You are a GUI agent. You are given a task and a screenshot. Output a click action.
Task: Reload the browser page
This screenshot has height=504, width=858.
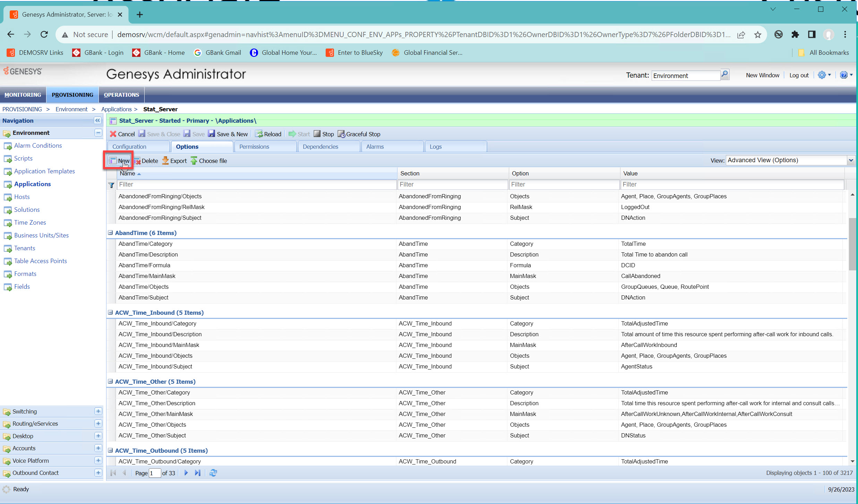coord(44,34)
